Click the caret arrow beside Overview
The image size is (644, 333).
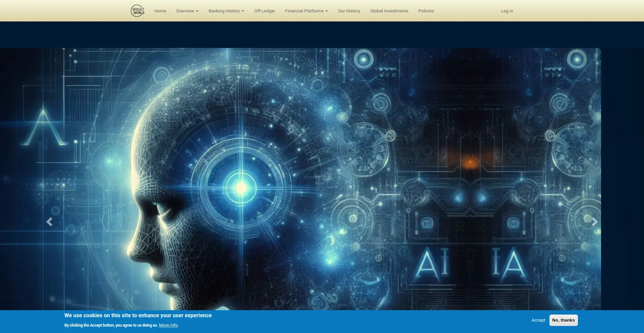[197, 11]
